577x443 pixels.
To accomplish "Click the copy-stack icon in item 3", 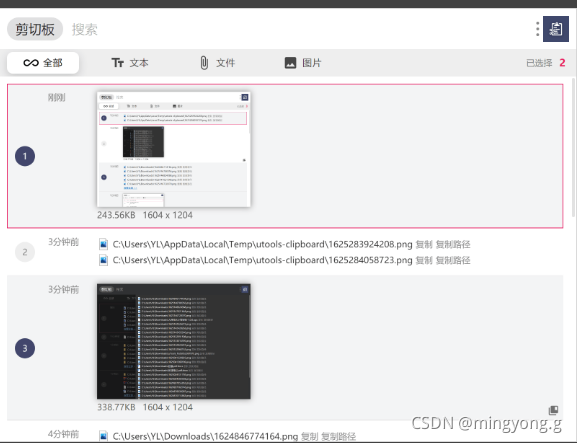I will pyautogui.click(x=553, y=410).
